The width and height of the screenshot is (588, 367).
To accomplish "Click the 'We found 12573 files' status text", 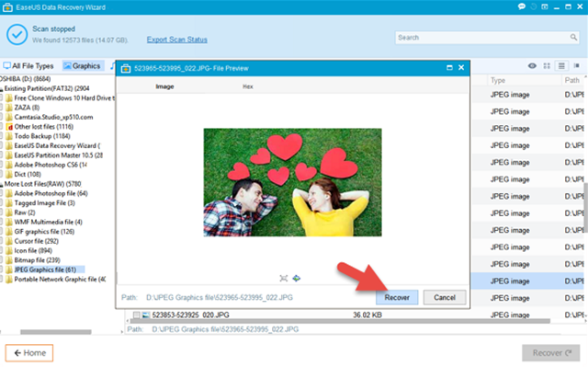I will (80, 40).
